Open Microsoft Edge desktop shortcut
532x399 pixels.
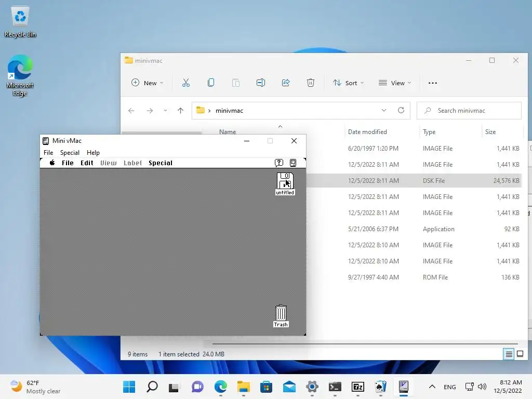(x=20, y=75)
